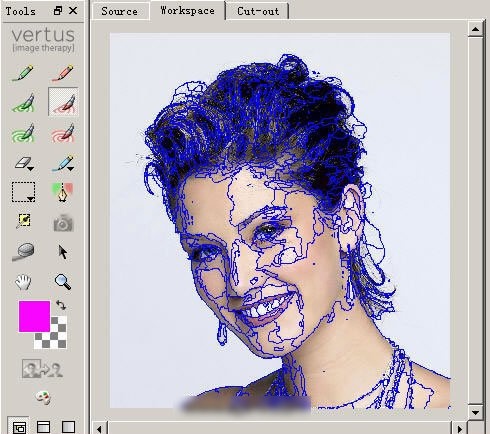Choose the green inside-edge brush tool
Image resolution: width=490 pixels, height=434 pixels.
point(23,102)
